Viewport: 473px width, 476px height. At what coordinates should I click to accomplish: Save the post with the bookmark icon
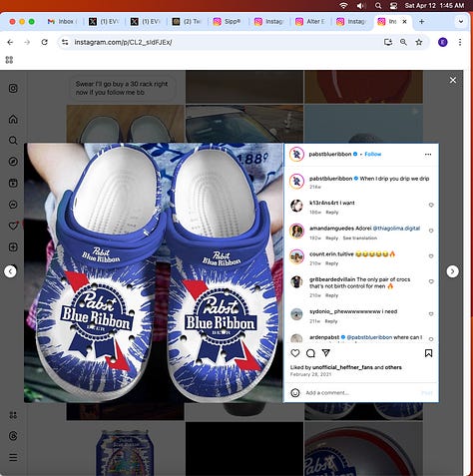(x=428, y=353)
